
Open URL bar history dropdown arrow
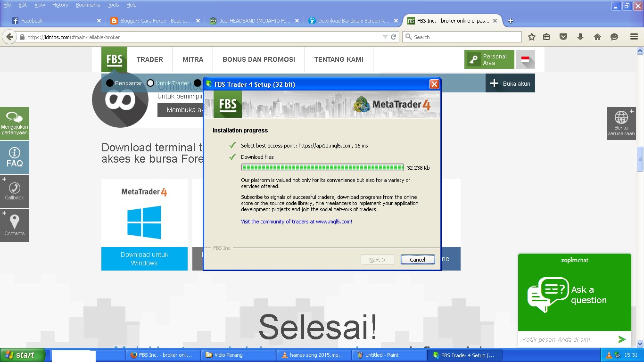(385, 37)
